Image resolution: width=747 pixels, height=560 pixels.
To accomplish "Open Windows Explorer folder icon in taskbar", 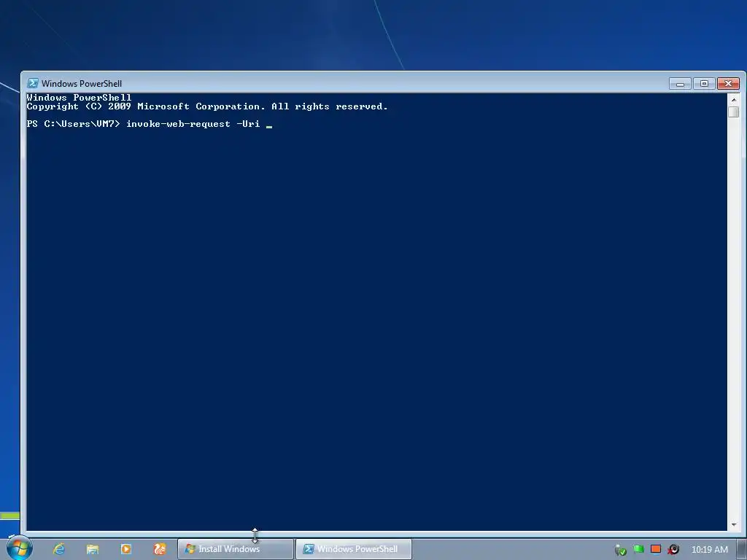I will 93,549.
